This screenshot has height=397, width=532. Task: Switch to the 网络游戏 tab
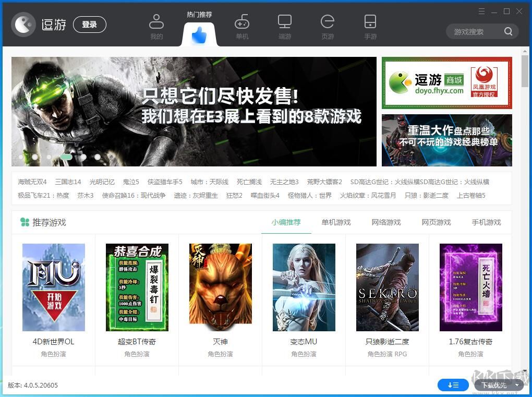tap(386, 222)
